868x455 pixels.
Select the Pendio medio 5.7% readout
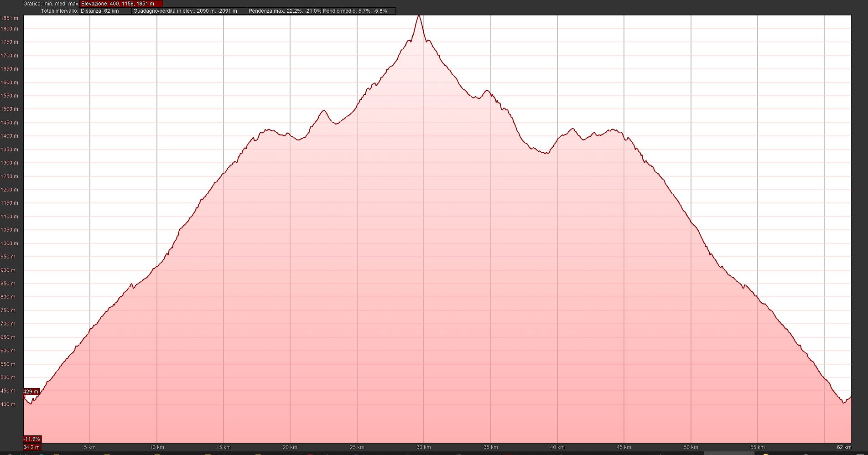[x=355, y=11]
